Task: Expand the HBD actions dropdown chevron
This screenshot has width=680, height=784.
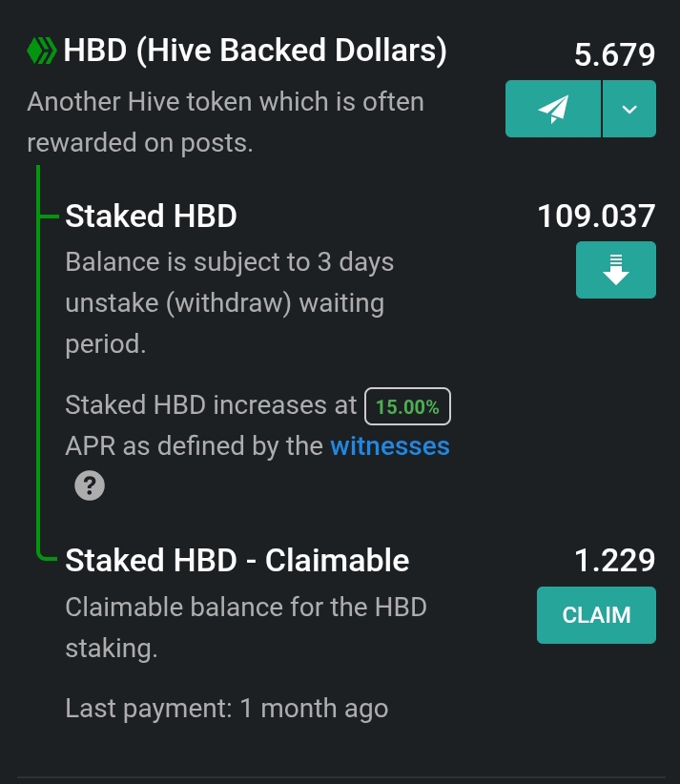Action: point(629,109)
